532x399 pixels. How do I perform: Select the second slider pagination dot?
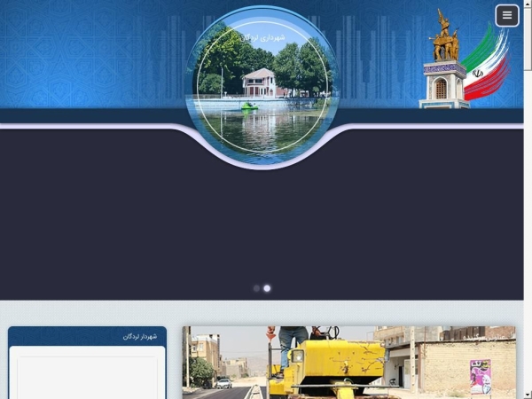click(267, 288)
